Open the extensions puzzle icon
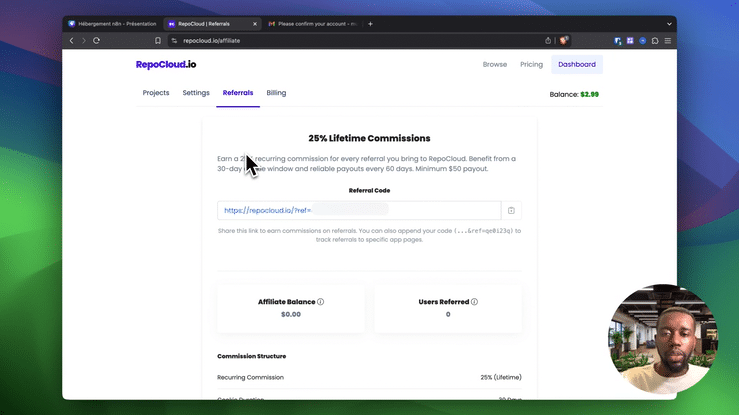The width and height of the screenshot is (739, 415). tap(655, 41)
